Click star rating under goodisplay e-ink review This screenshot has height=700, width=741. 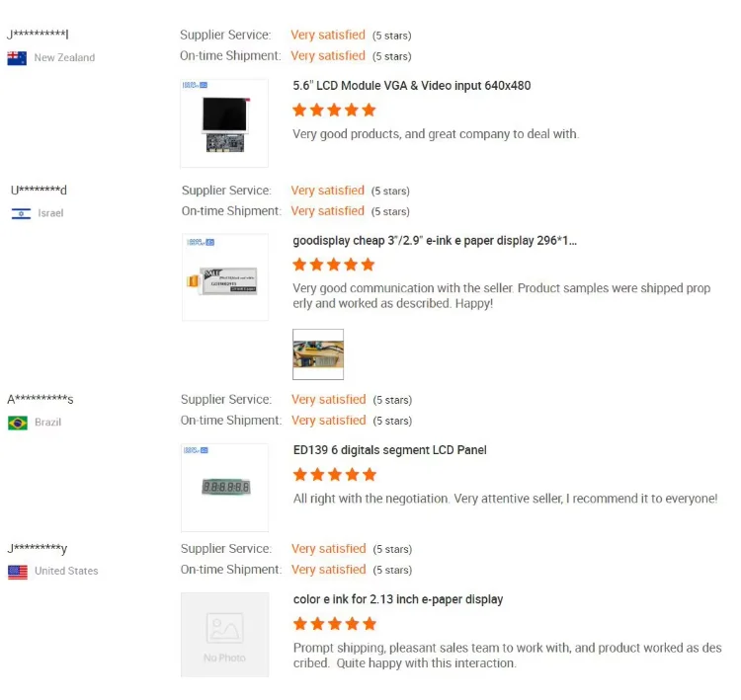[334, 265]
